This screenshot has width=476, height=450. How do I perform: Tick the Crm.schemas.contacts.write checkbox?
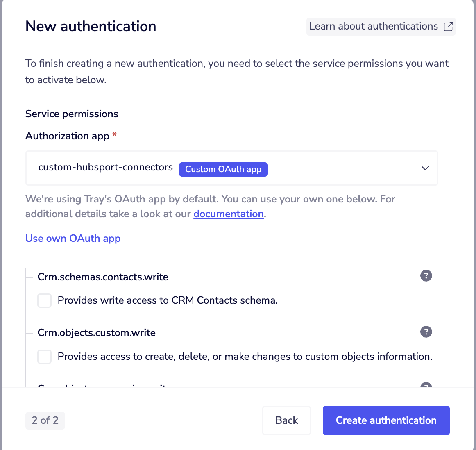44,300
